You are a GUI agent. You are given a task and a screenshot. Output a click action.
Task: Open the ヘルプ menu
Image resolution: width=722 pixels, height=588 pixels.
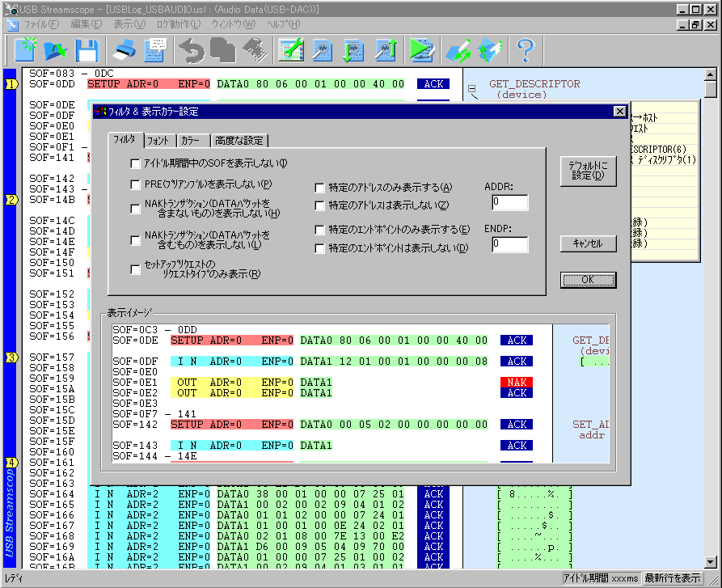284,24
